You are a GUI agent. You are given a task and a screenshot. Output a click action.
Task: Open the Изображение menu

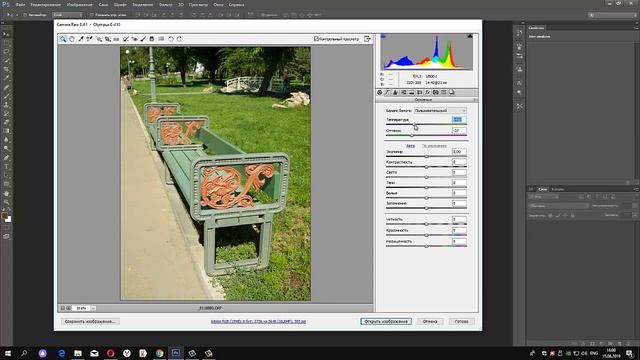(x=80, y=4)
